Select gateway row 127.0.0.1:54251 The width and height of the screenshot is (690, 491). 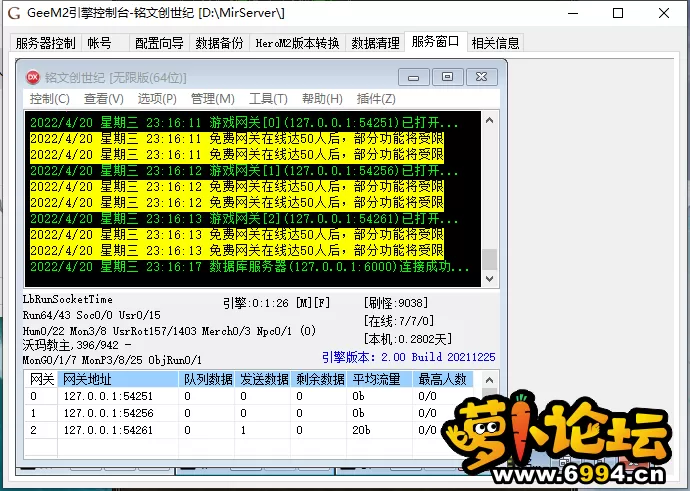pos(249,396)
